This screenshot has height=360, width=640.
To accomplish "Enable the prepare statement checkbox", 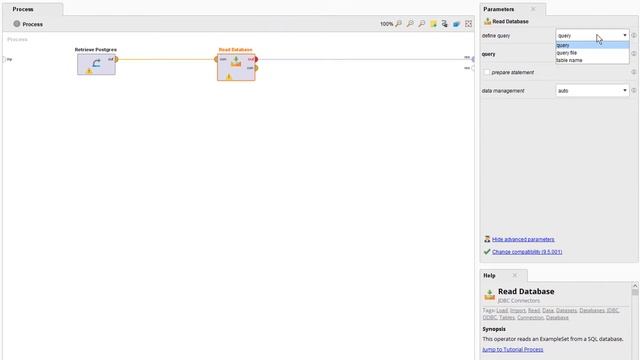I will (x=487, y=72).
